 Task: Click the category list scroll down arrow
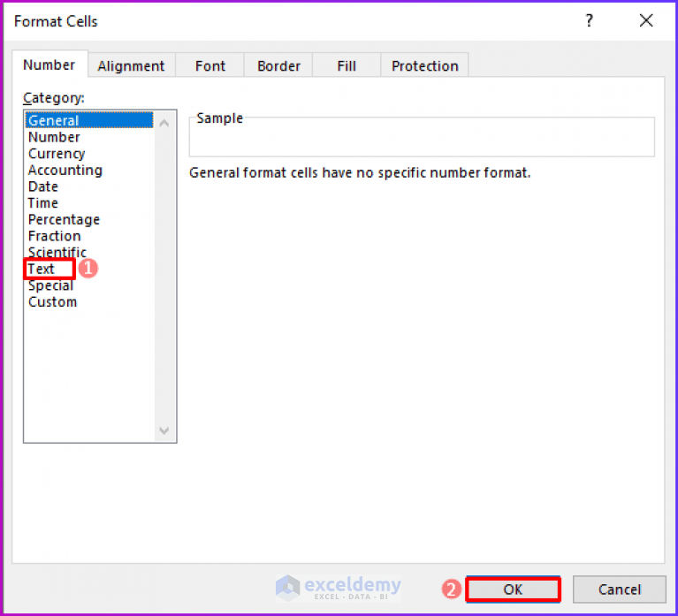164,430
